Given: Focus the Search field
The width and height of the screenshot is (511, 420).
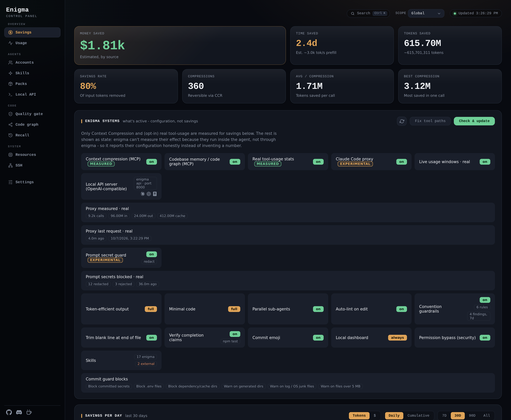Looking at the screenshot, I should point(368,13).
